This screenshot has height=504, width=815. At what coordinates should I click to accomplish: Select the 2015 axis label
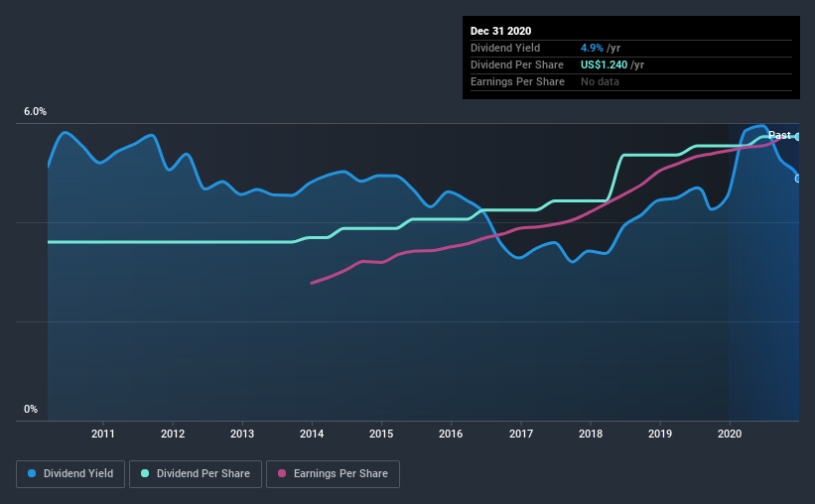pyautogui.click(x=381, y=434)
